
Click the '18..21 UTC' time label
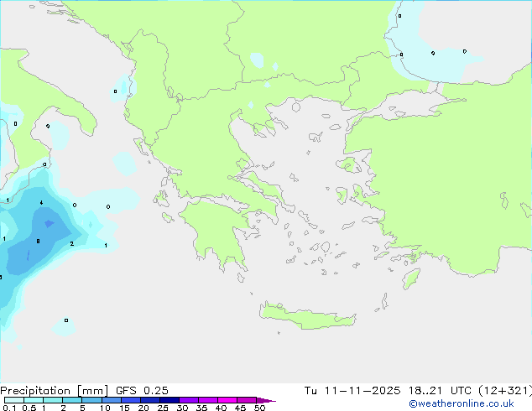click(x=440, y=391)
